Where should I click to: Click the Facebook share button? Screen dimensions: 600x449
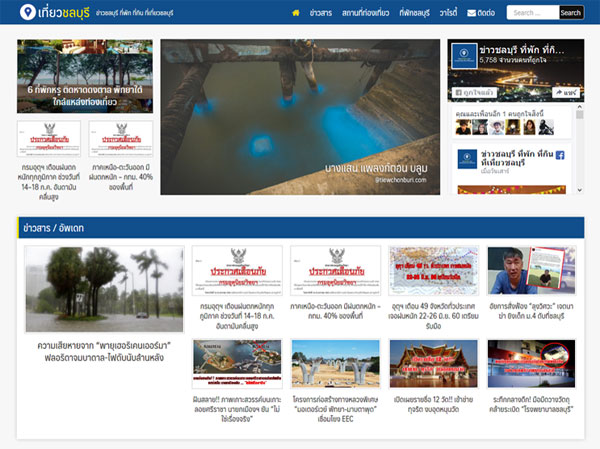566,93
